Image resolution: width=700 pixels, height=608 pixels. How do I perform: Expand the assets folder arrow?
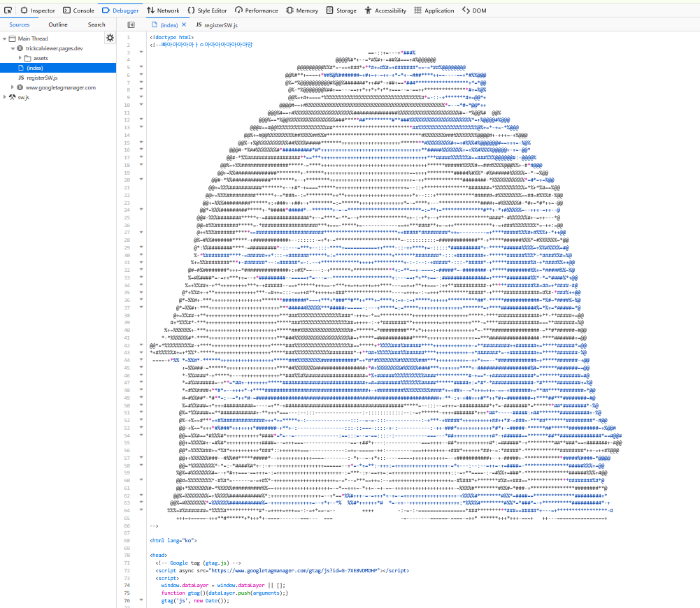click(20, 58)
